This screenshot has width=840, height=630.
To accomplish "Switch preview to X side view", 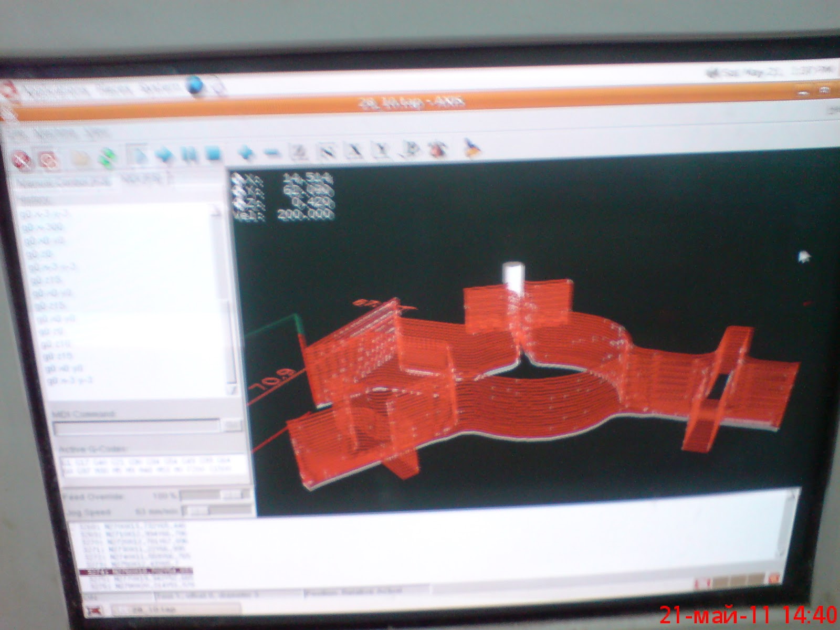I will click(354, 150).
